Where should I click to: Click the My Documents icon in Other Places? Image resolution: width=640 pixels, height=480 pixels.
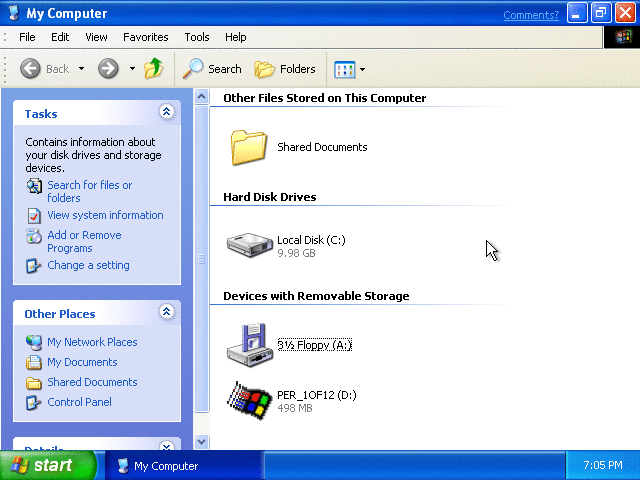(x=34, y=362)
